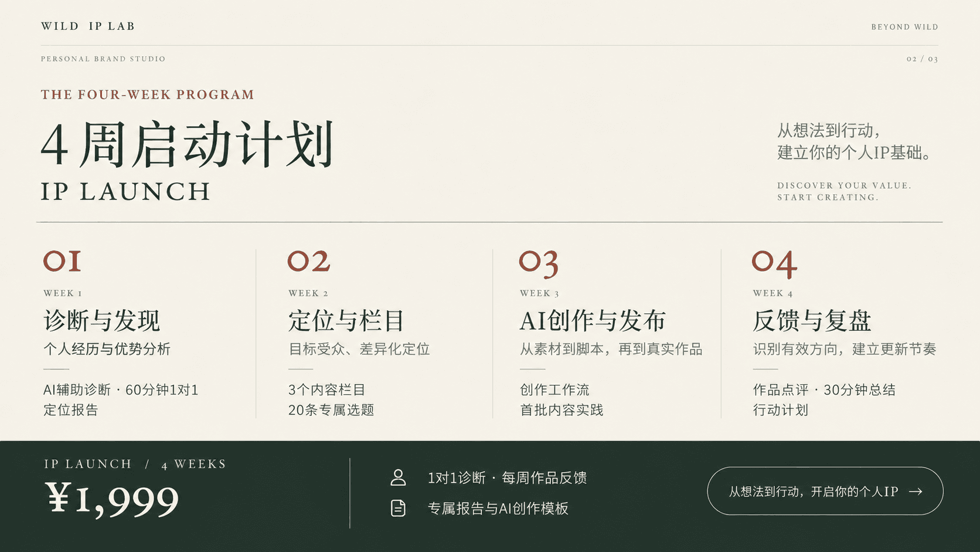Screen dimensions: 980x552
Task: Click the WEEK 1 label
Action: pyautogui.click(x=63, y=293)
